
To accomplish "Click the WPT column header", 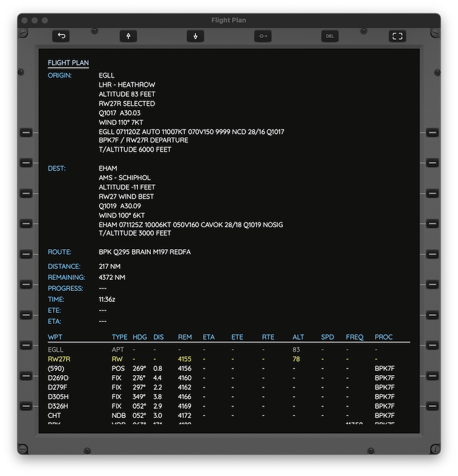I will pos(56,337).
